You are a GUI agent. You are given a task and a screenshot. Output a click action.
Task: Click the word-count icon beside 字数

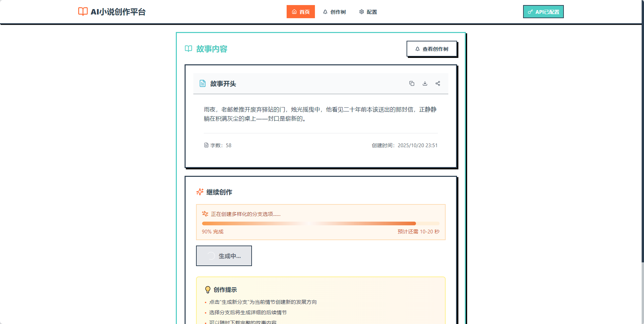point(205,145)
